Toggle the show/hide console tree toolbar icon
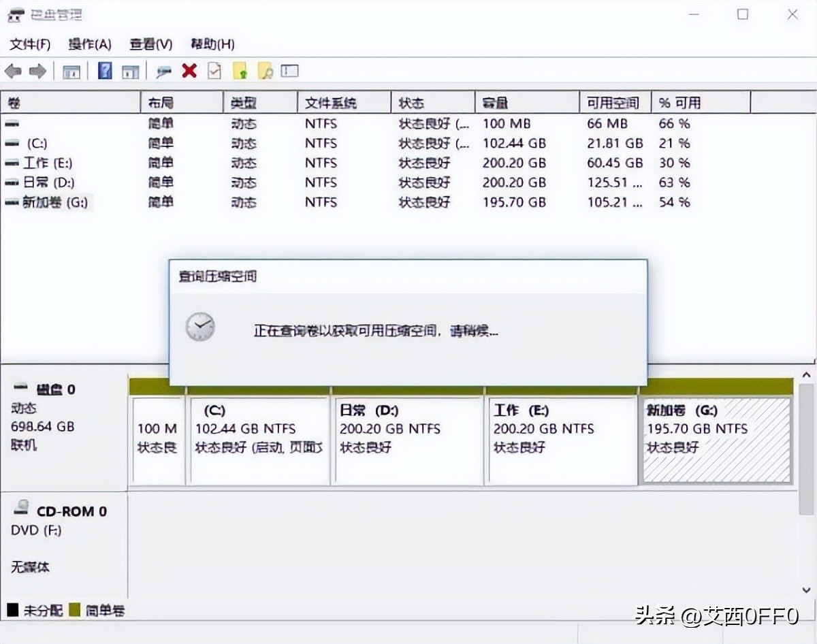 click(71, 71)
